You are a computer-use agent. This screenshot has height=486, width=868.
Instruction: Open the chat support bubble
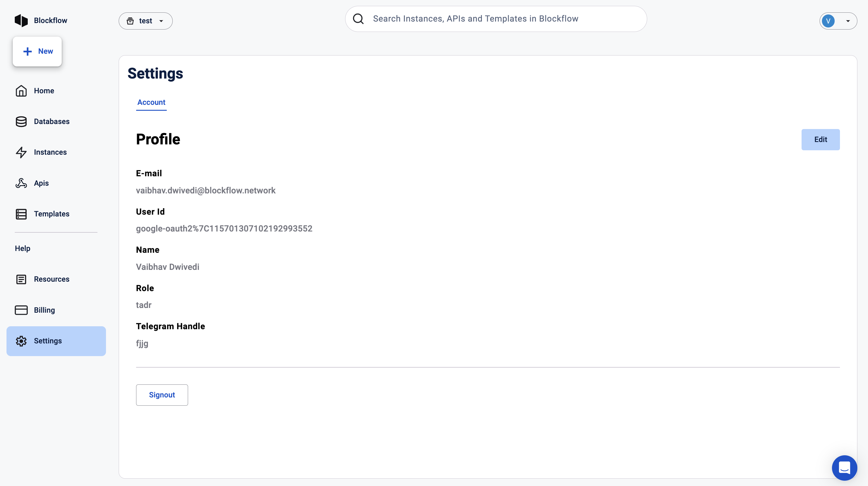pos(844,468)
